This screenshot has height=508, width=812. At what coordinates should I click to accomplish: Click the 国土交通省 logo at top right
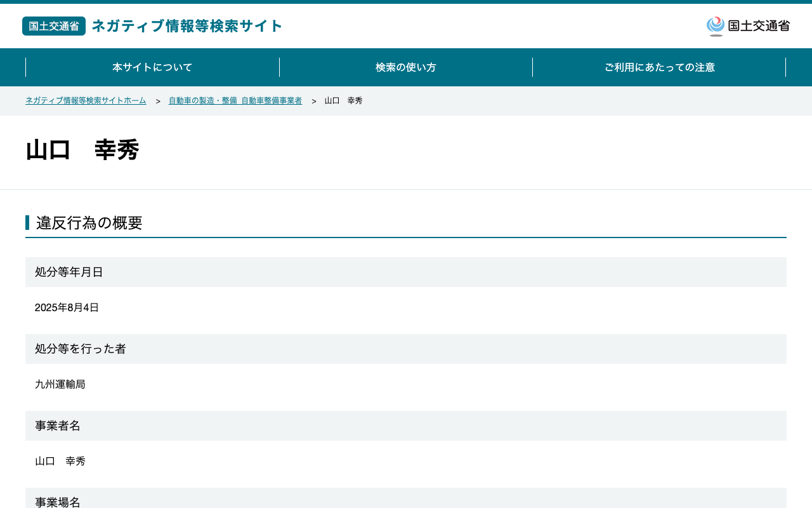[748, 26]
